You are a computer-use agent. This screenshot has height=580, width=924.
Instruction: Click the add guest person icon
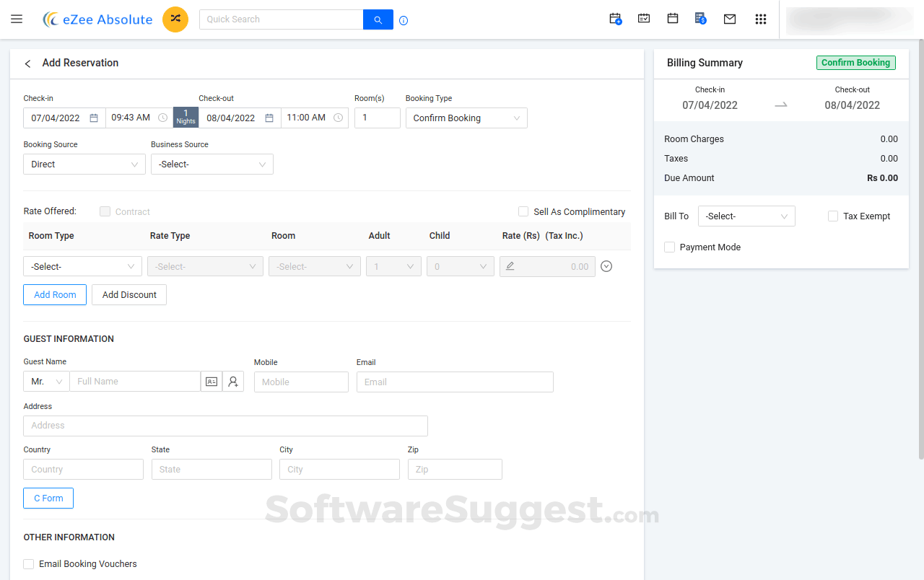pos(233,382)
